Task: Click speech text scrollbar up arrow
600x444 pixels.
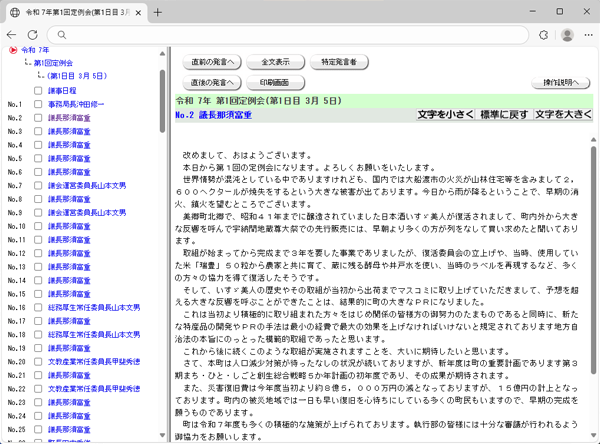Action: tap(593, 140)
